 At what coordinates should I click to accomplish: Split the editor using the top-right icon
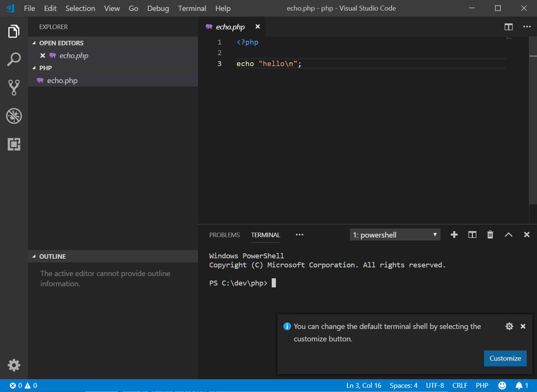508,27
